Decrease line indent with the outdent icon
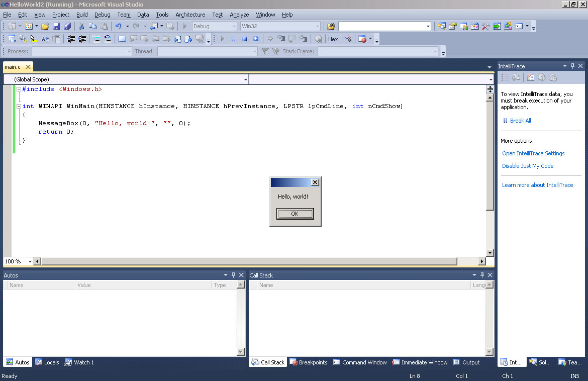The width and height of the screenshot is (588, 381). click(x=71, y=39)
